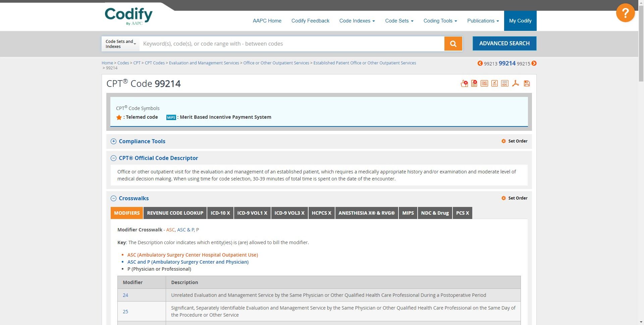Click ASC filter in Modifier Crosswalk
Image resolution: width=644 pixels, height=325 pixels.
(170, 230)
